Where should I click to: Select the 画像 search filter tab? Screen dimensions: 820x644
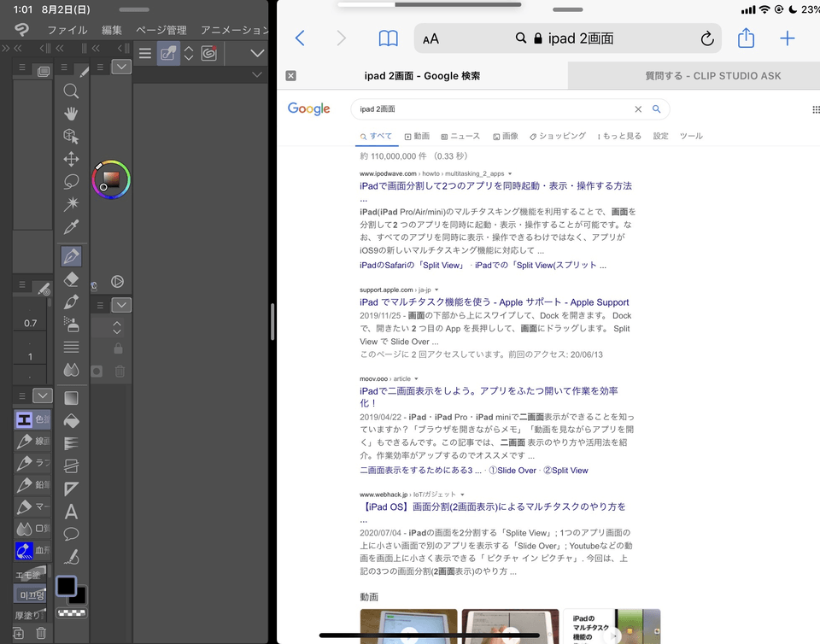coord(505,136)
